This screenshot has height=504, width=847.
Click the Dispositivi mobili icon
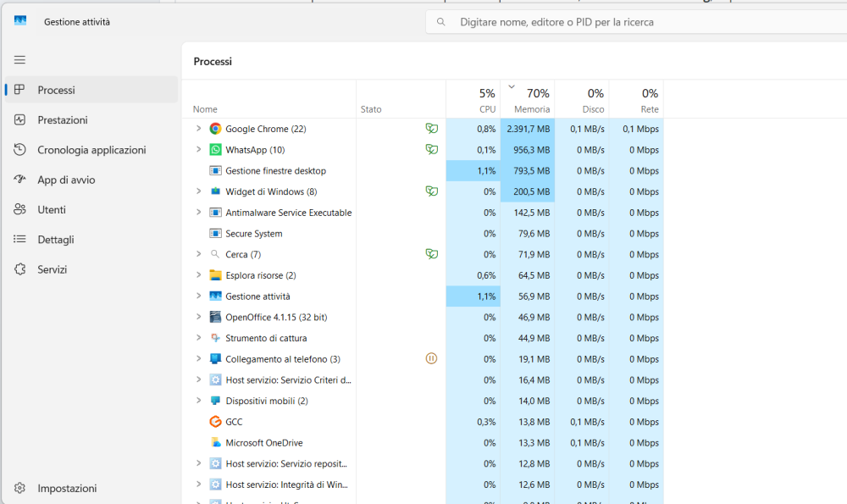pyautogui.click(x=215, y=401)
